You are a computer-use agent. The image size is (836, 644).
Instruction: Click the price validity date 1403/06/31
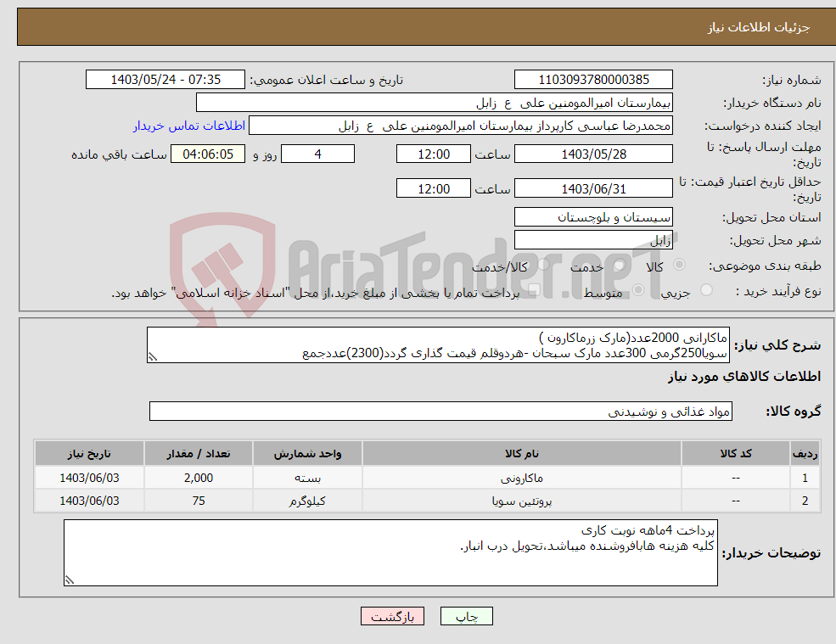(x=593, y=188)
